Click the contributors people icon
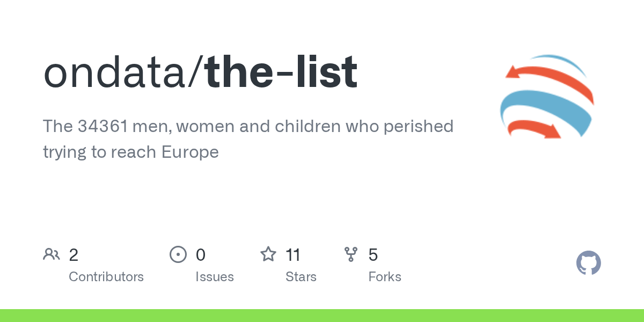Screen dimensions: 644x322 (52, 254)
